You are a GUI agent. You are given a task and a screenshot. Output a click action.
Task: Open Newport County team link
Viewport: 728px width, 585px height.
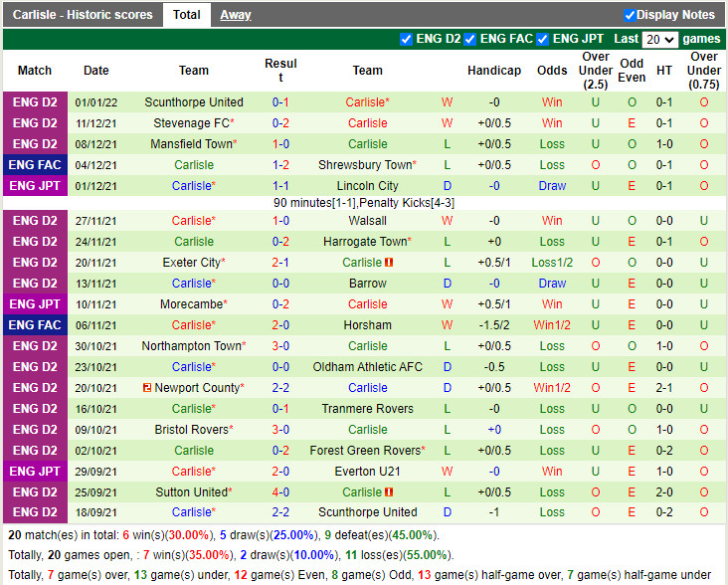tap(199, 388)
